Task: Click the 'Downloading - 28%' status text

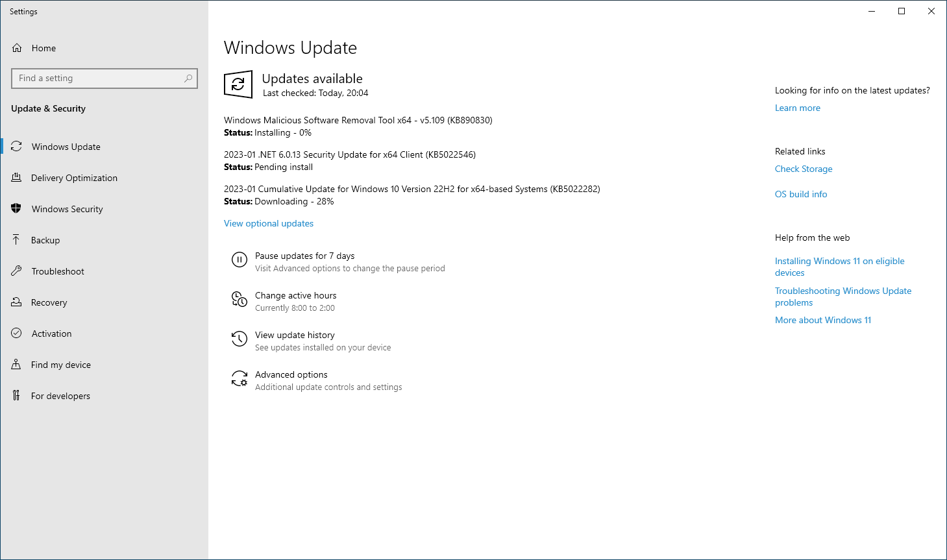Action: 294,201
